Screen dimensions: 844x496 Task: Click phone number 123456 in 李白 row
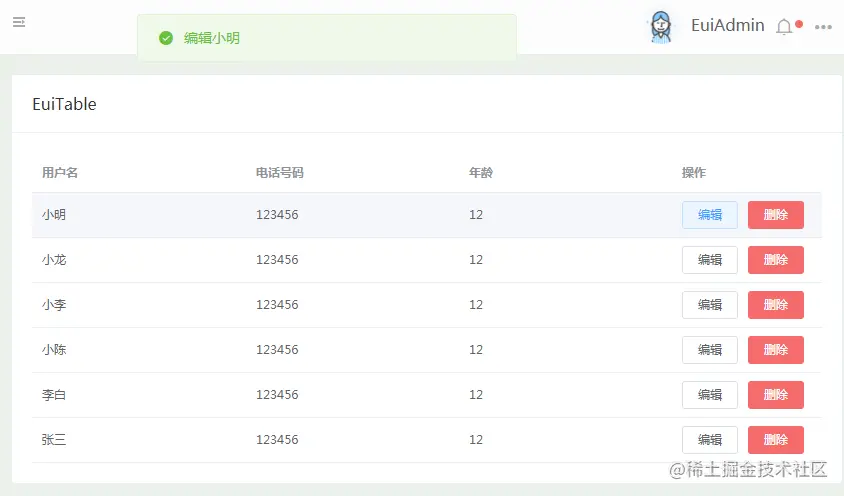pos(277,395)
